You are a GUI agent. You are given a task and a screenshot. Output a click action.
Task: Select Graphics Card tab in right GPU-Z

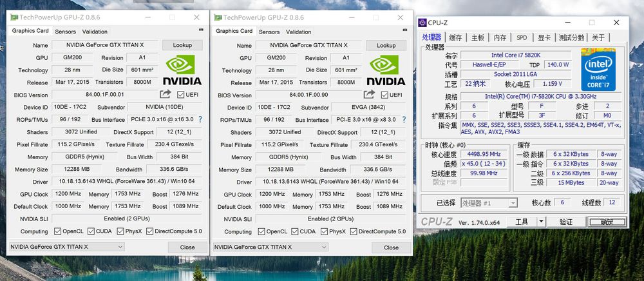[x=234, y=31]
